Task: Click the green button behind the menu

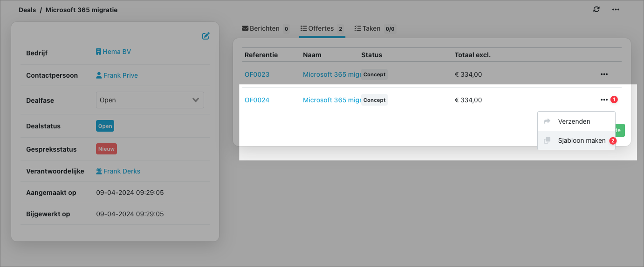Action: point(620,130)
